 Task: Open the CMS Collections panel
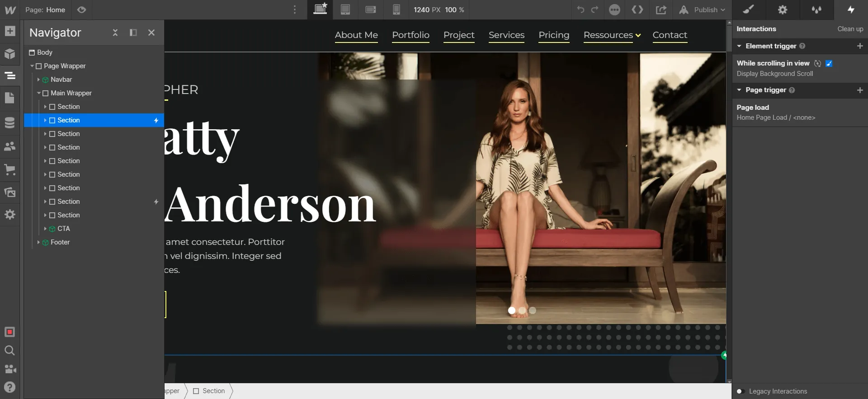(x=10, y=122)
